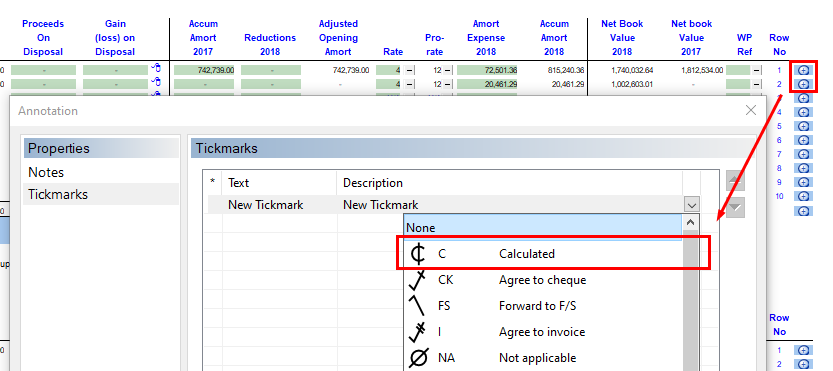The height and width of the screenshot is (371, 833).
Task: Open the Notes properties page
Action: coord(101,172)
